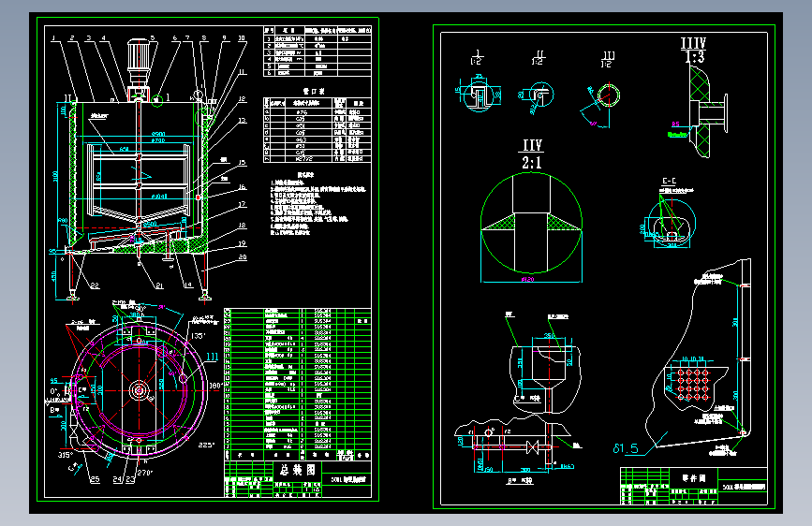
Task: Click part callout number '15'
Action: (x=242, y=163)
